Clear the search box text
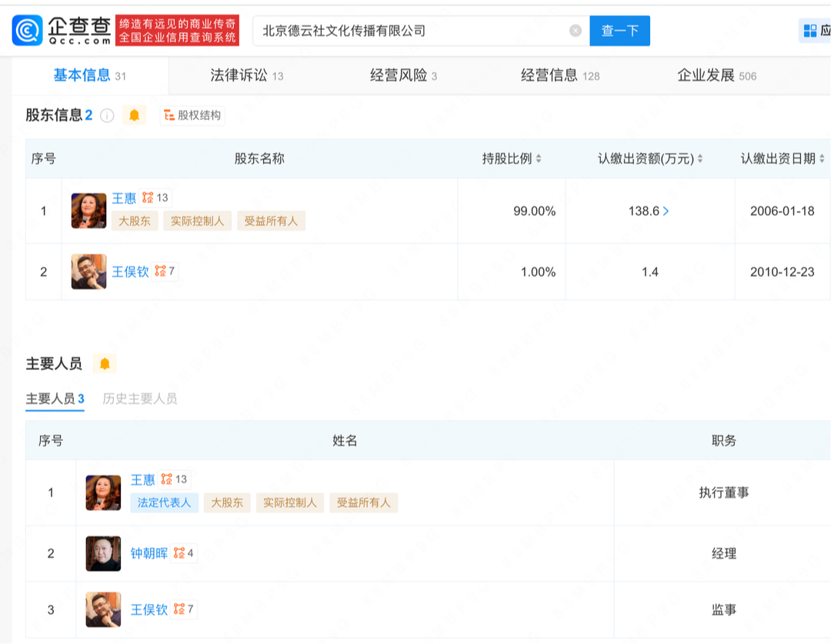 [575, 31]
